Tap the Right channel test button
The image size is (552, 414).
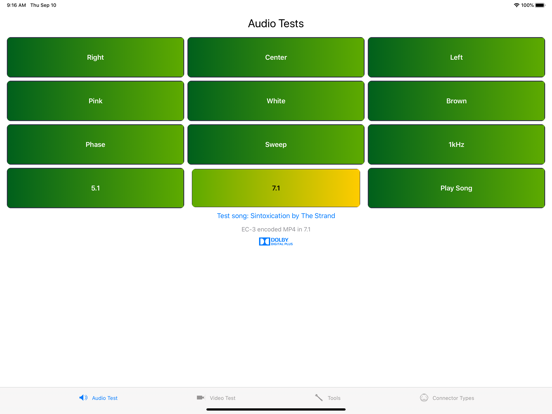(x=95, y=57)
